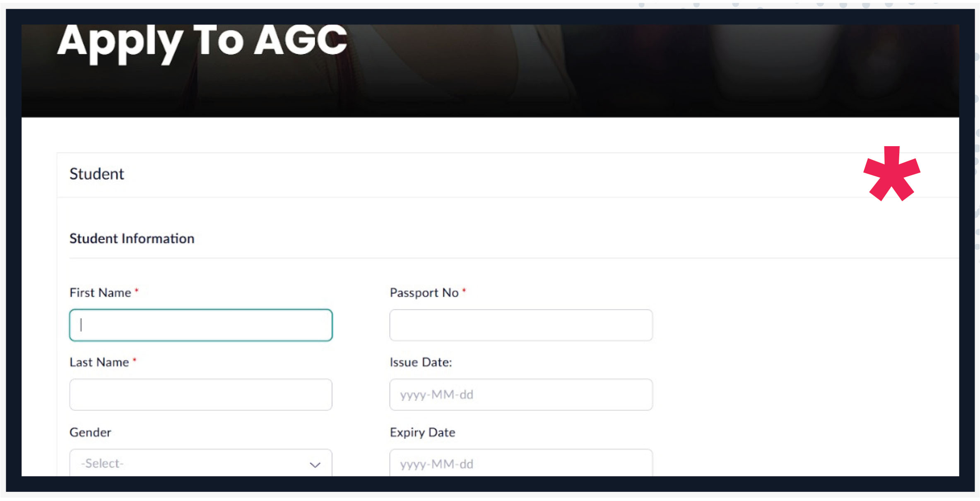Click the red asterisk beside Passport No

tap(464, 291)
